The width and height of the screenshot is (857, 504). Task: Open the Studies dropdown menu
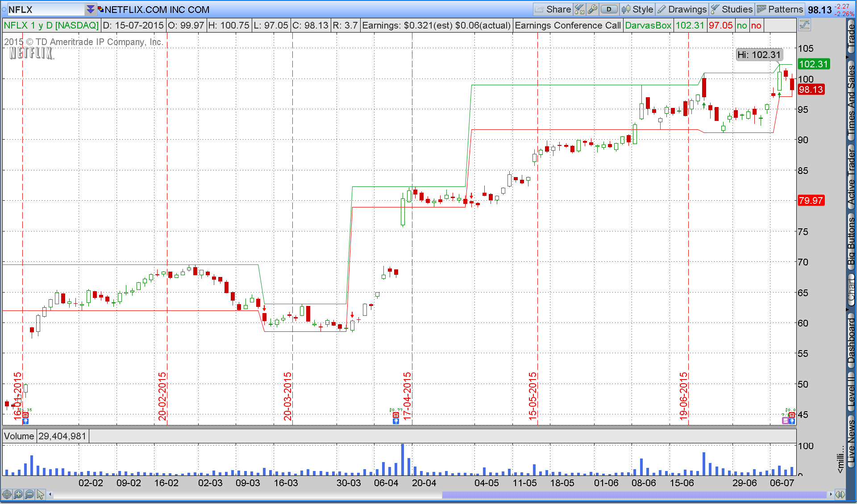(x=732, y=9)
